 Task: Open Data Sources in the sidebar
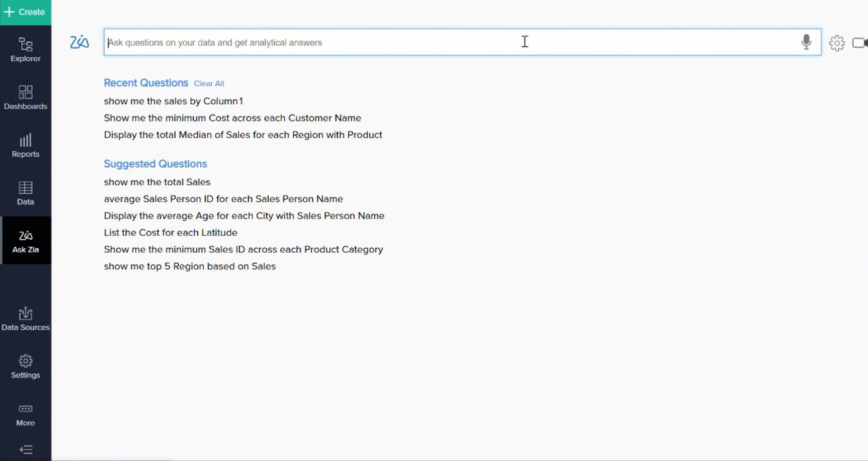26,319
